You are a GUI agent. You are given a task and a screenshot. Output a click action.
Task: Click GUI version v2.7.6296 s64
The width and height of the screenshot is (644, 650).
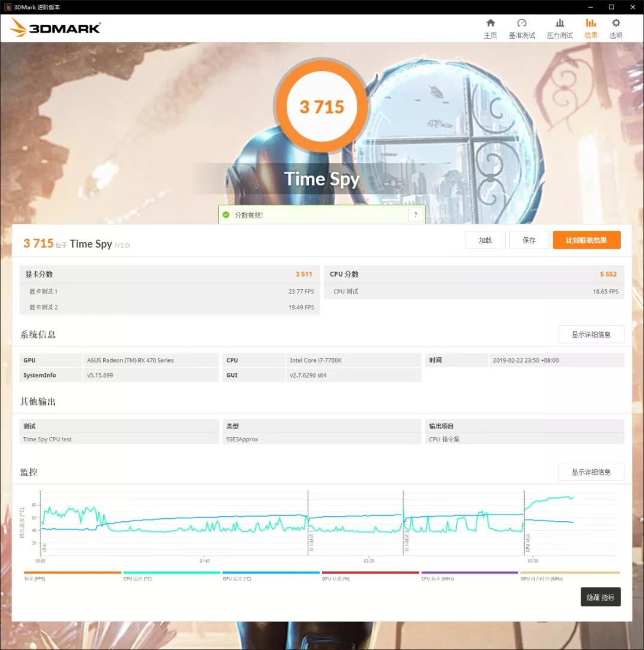[x=354, y=375]
